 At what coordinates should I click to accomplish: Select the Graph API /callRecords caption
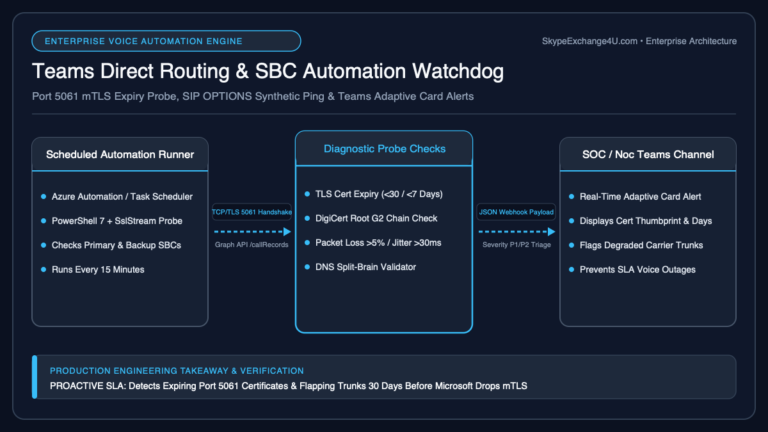point(251,244)
